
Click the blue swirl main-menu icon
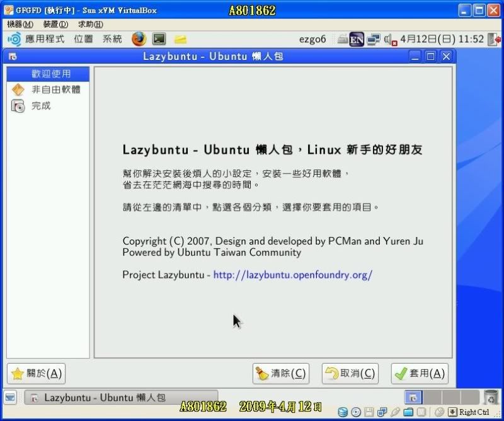click(x=14, y=39)
